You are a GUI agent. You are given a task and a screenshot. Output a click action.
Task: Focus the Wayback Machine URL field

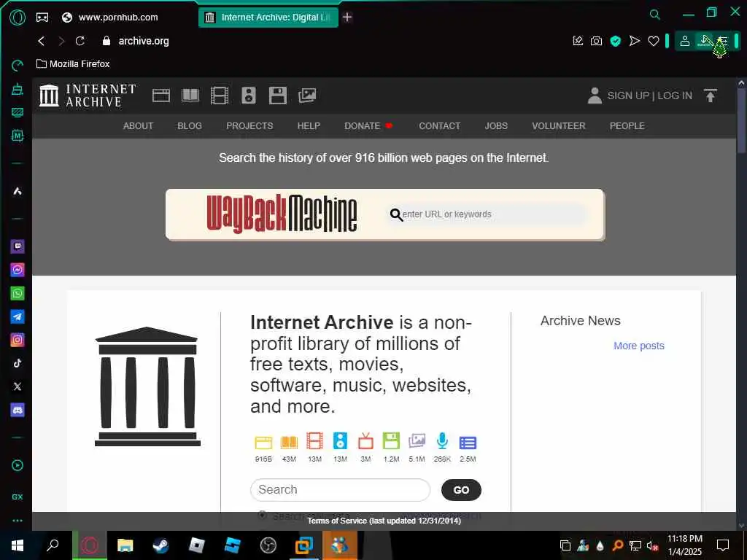point(487,214)
